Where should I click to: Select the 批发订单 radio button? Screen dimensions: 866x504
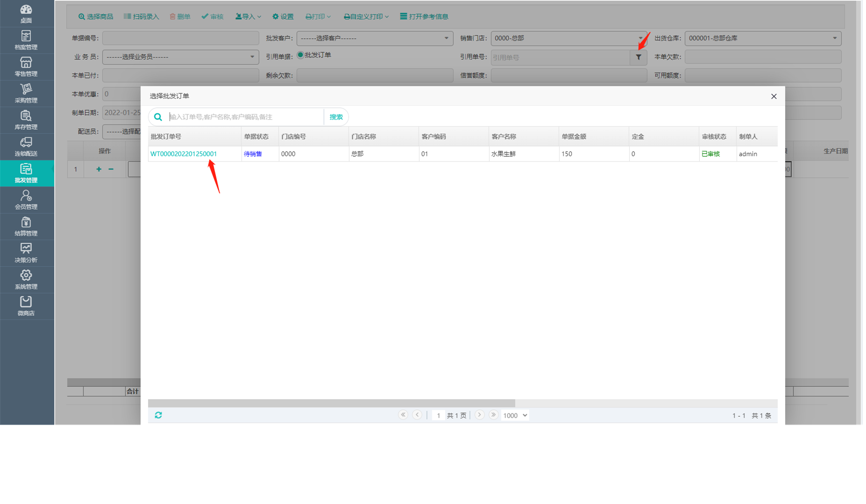(300, 55)
